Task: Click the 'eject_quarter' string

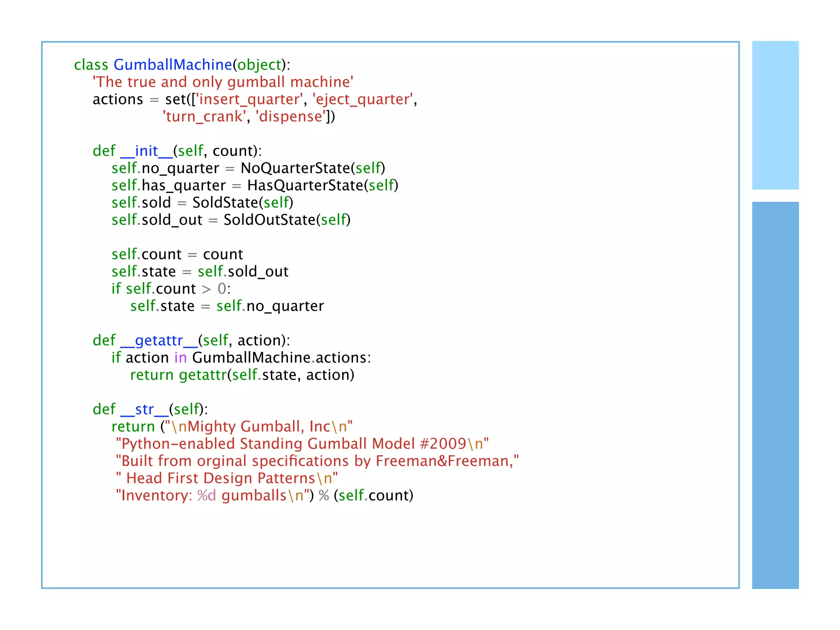Action: (363, 99)
